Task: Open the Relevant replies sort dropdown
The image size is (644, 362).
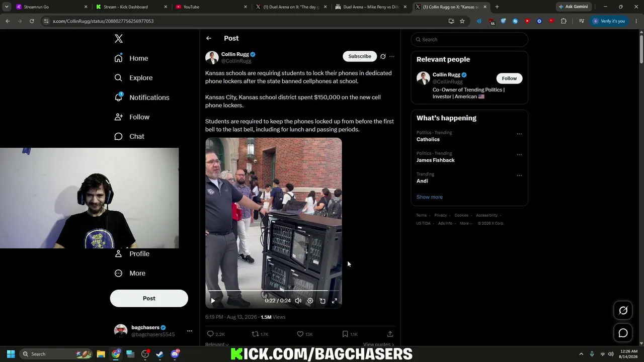Action: tap(217, 344)
